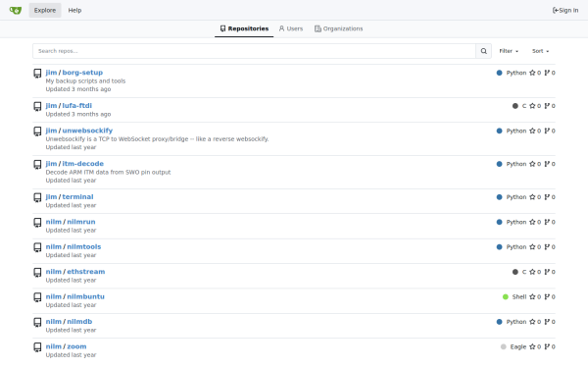Open the lufa-ftdi repository link

[x=76, y=106]
